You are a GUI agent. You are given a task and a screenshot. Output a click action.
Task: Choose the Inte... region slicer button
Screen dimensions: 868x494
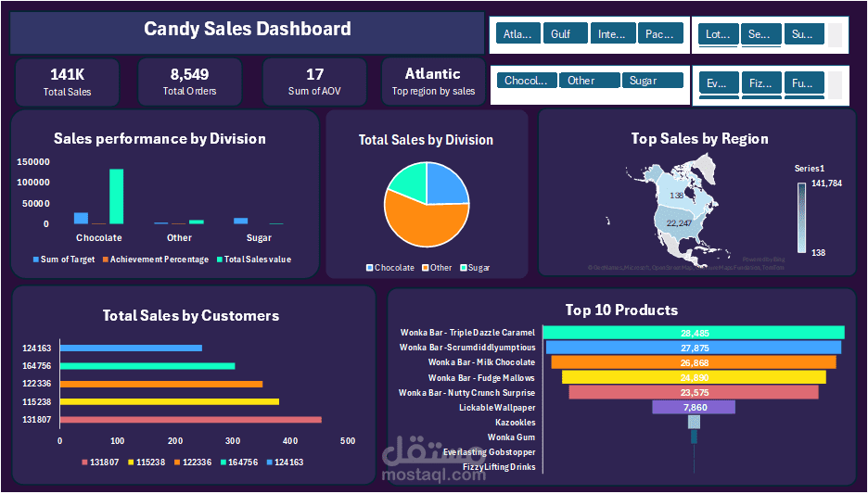[612, 33]
